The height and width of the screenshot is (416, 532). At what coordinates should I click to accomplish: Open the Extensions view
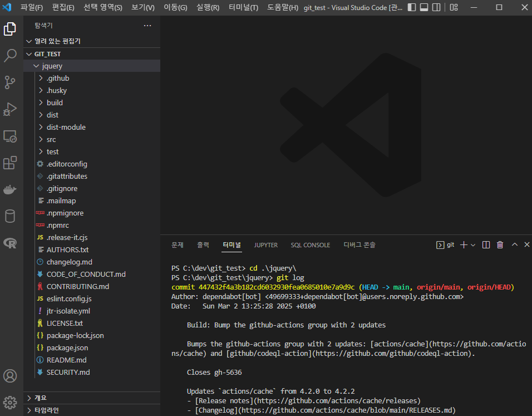[10, 163]
